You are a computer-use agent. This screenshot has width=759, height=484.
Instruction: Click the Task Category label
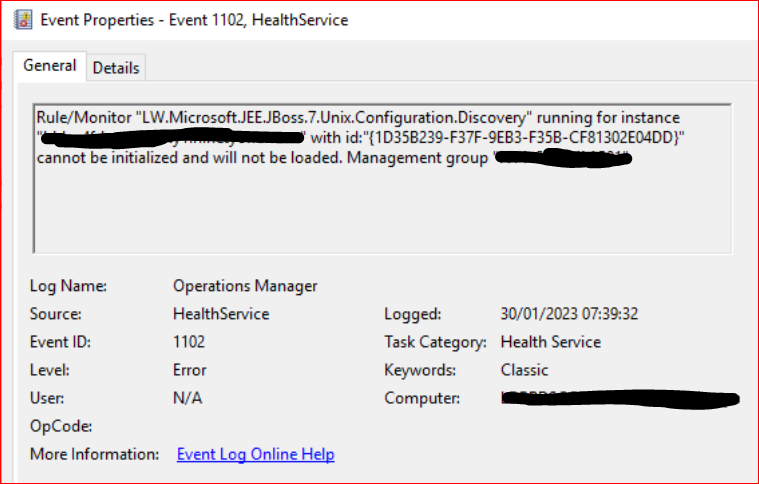(x=436, y=342)
